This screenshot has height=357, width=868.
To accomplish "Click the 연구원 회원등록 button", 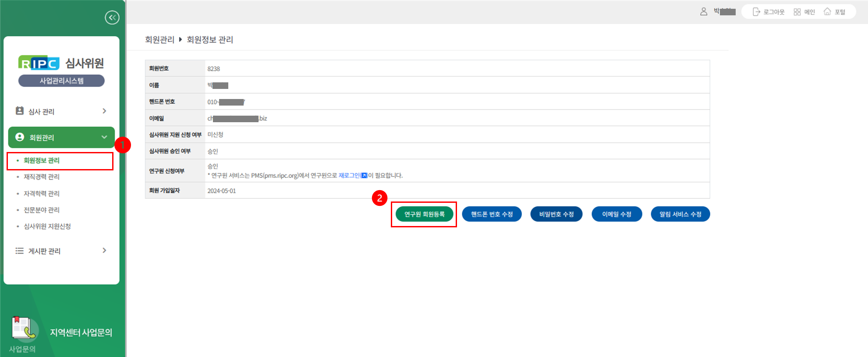I will (424, 214).
